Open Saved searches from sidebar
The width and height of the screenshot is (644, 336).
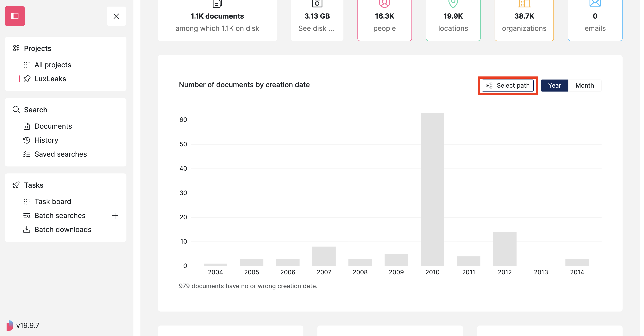61,154
